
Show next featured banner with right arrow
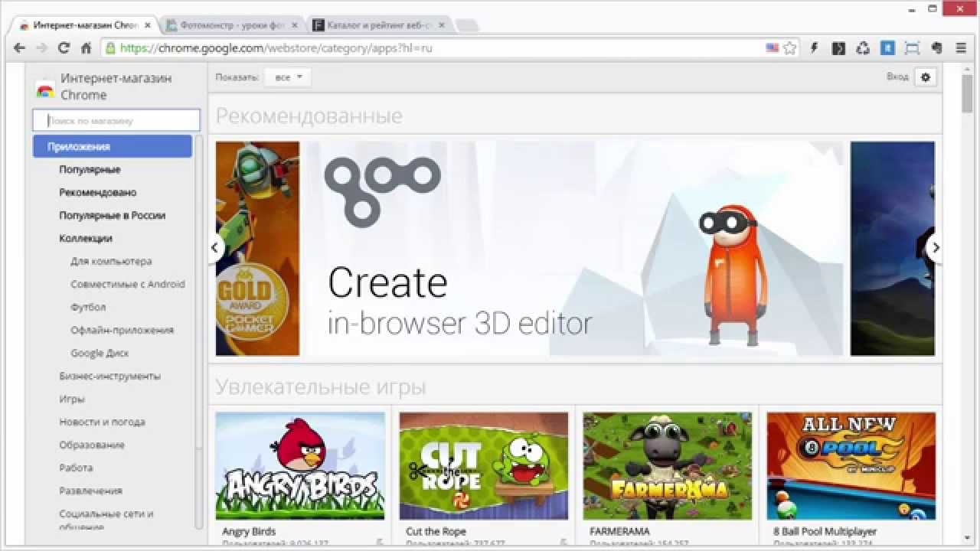934,248
